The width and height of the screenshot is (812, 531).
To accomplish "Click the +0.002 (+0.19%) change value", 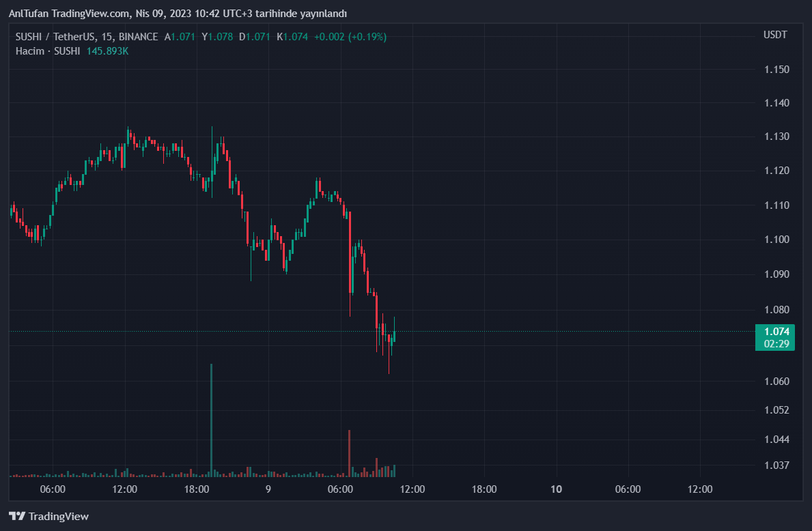I will pos(350,37).
